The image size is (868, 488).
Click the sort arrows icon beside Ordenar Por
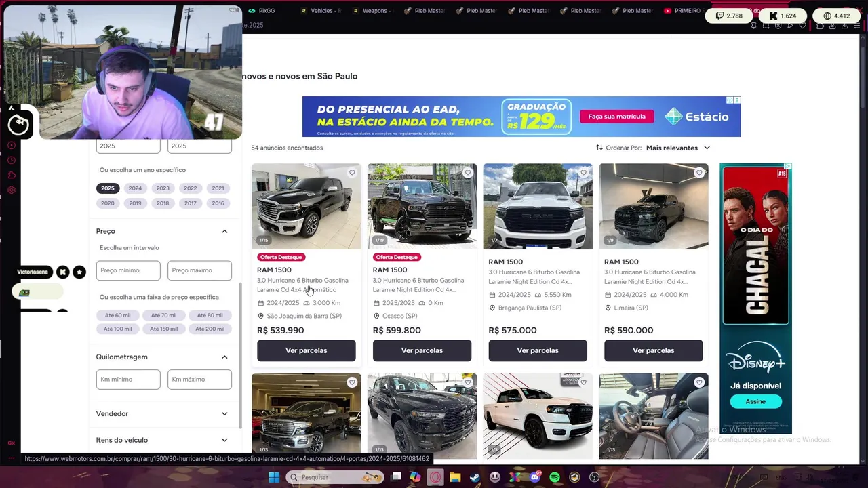pos(599,148)
